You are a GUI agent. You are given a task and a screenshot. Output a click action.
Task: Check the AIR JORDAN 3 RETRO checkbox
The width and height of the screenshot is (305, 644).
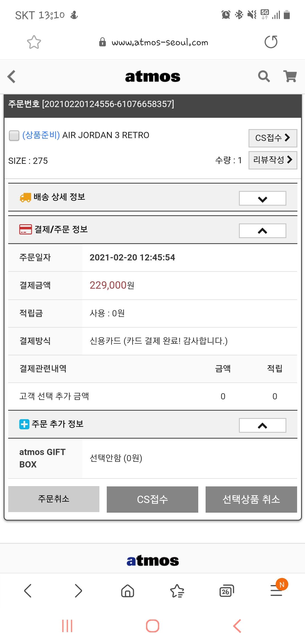tap(14, 135)
